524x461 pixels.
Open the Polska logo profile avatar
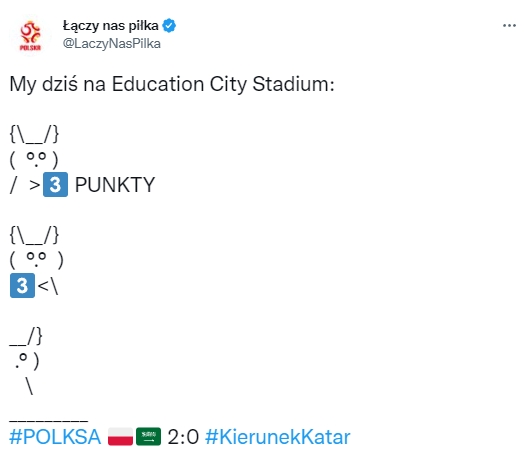(x=30, y=35)
